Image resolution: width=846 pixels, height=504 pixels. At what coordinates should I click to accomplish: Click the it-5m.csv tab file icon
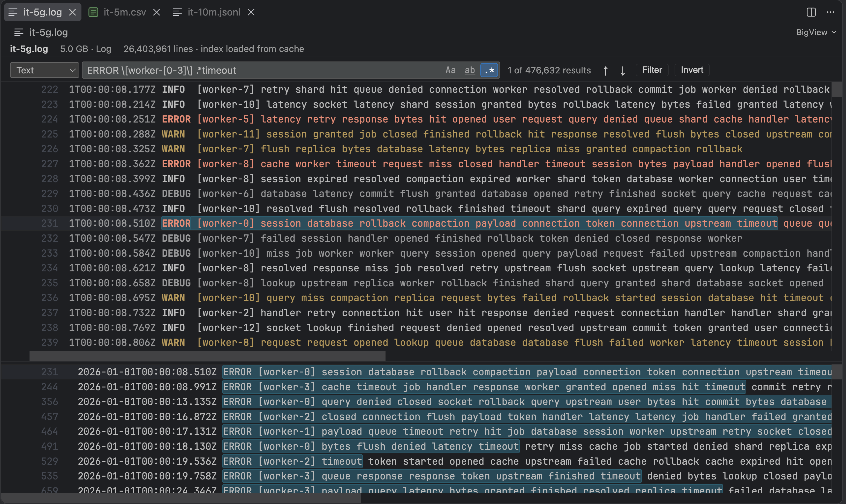tap(93, 12)
